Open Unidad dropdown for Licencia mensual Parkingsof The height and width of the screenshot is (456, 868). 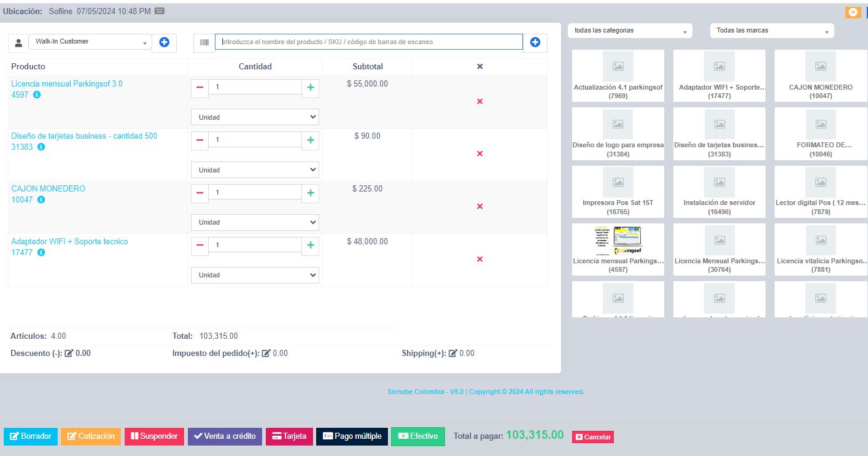coord(255,117)
